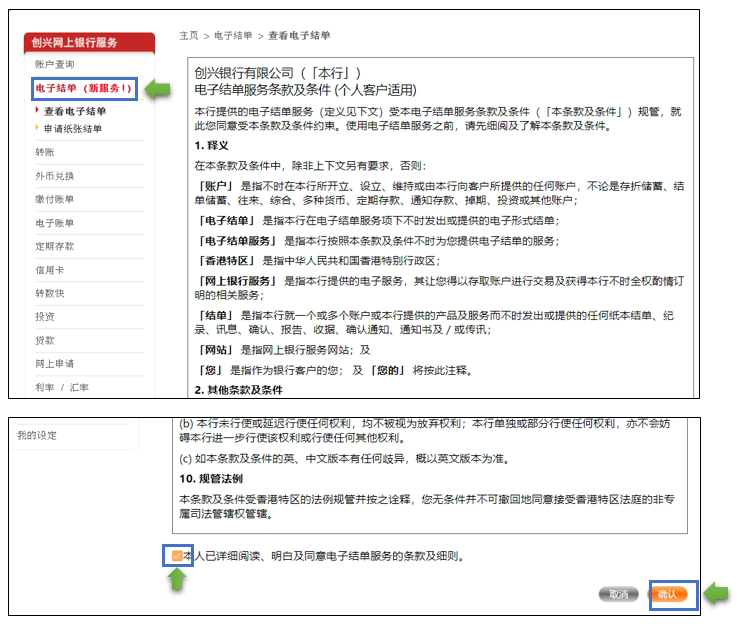Click the section heading 10. 规管法例
The image size is (746, 633).
tap(211, 479)
